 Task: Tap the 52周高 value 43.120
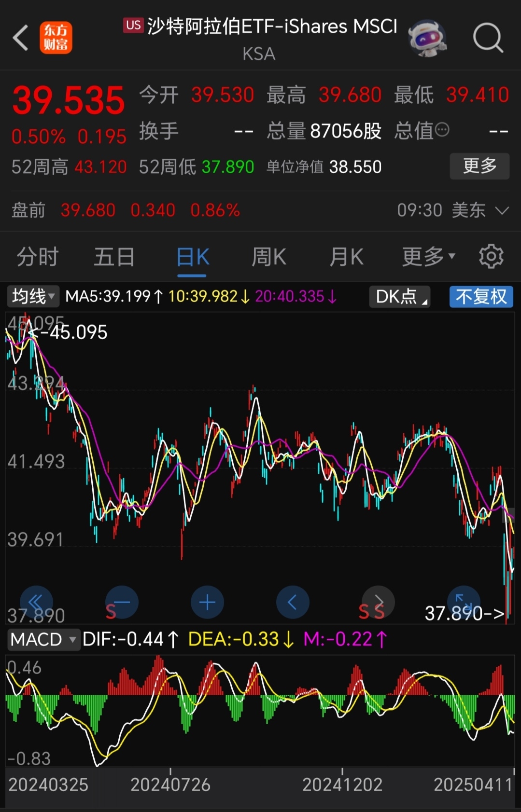point(100,167)
